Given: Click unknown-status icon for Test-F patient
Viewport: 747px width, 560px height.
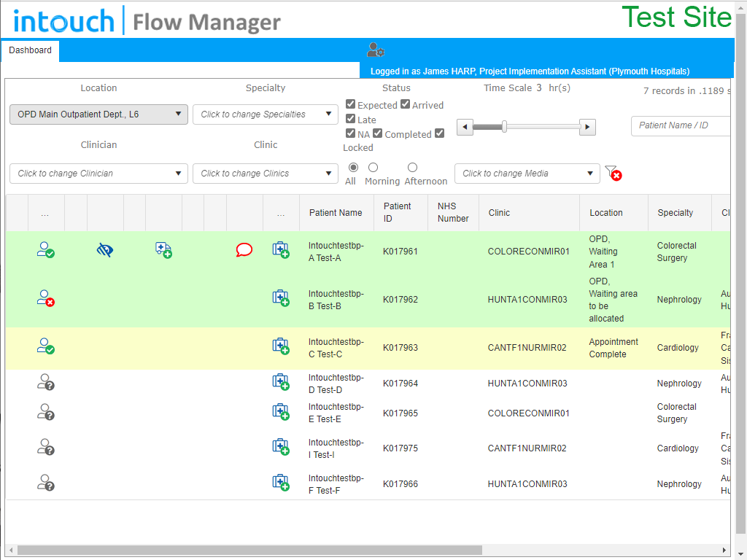Looking at the screenshot, I should coord(46,483).
